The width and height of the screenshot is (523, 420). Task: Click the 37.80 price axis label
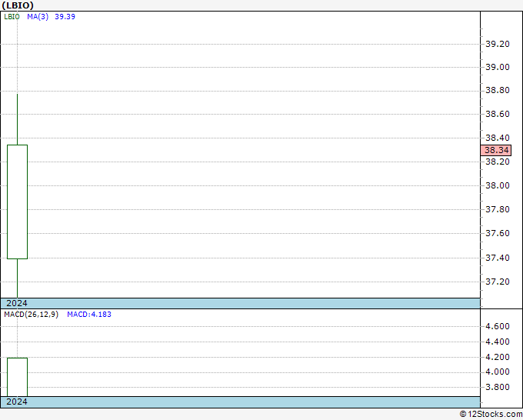pos(498,209)
